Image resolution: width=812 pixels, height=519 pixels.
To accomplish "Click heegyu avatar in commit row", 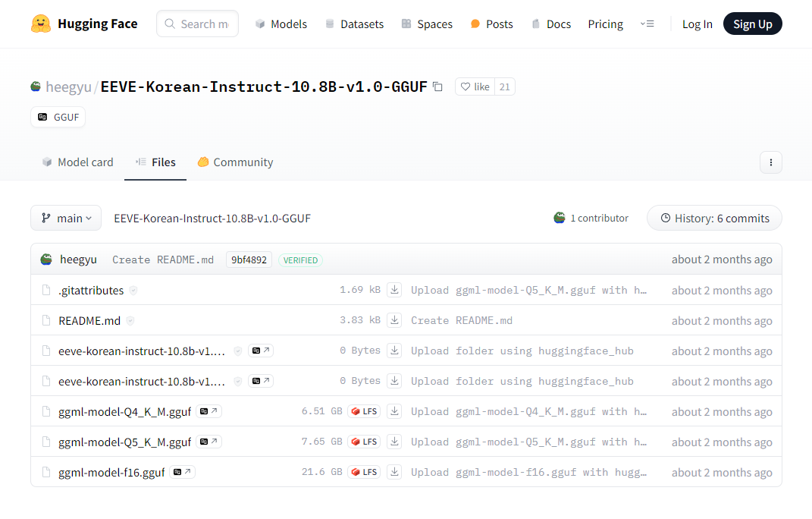I will [46, 259].
